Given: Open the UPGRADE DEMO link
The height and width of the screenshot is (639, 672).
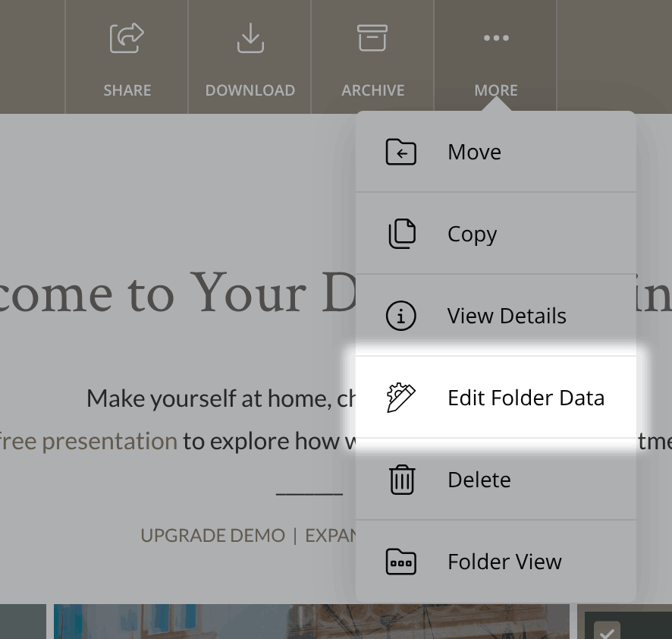Looking at the screenshot, I should coord(212,535).
